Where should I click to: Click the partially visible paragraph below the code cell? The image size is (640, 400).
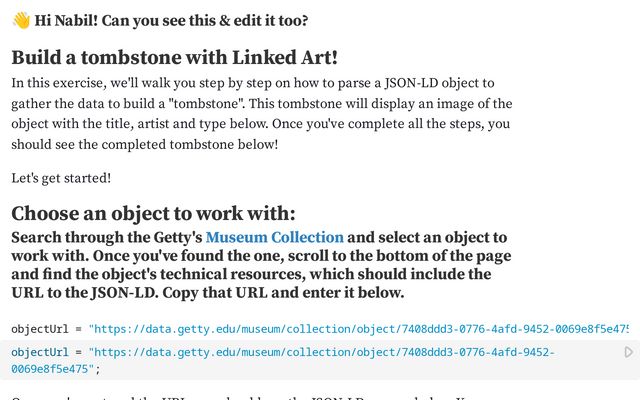coord(245,397)
